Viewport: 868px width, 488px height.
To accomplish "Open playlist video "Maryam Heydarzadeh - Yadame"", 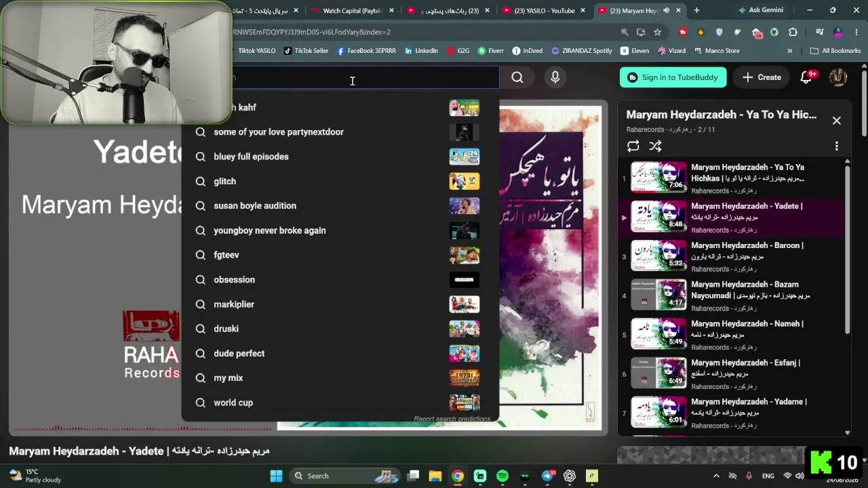I will pos(732,413).
